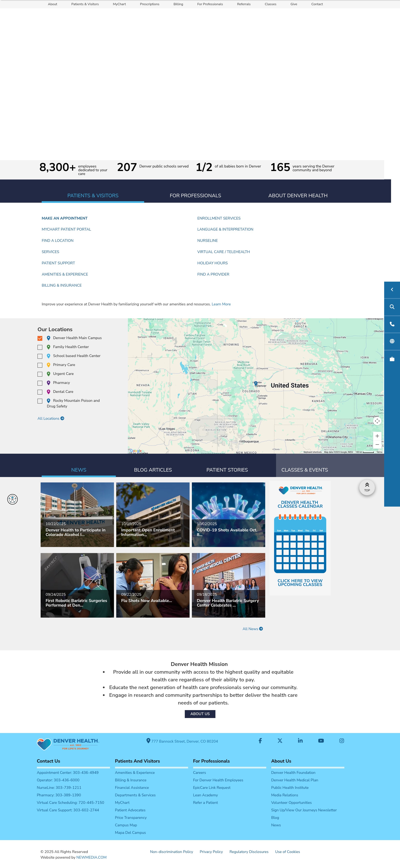Click arrow icon next to All Locations
The width and height of the screenshot is (400, 868).
pos(62,418)
